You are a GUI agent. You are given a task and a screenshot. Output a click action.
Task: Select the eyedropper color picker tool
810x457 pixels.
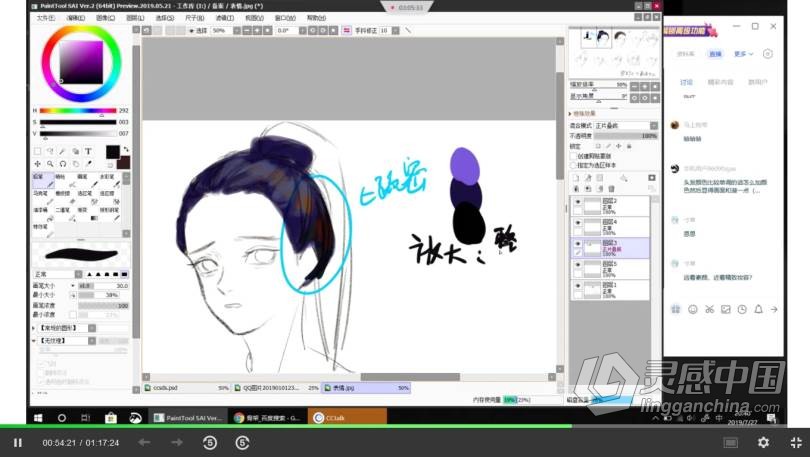tap(88, 164)
